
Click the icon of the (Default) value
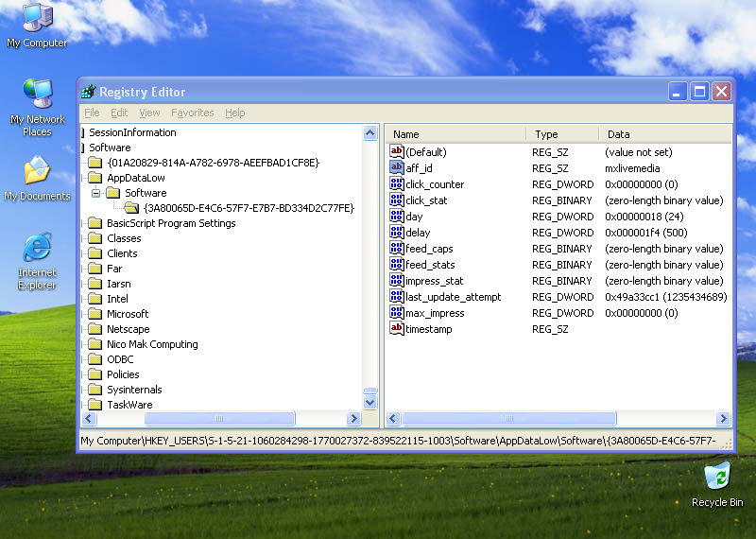(x=396, y=151)
